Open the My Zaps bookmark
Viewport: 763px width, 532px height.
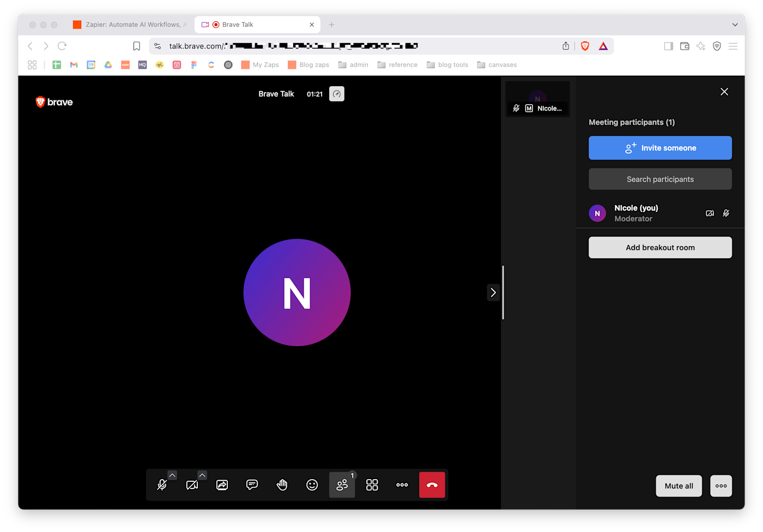(x=260, y=65)
